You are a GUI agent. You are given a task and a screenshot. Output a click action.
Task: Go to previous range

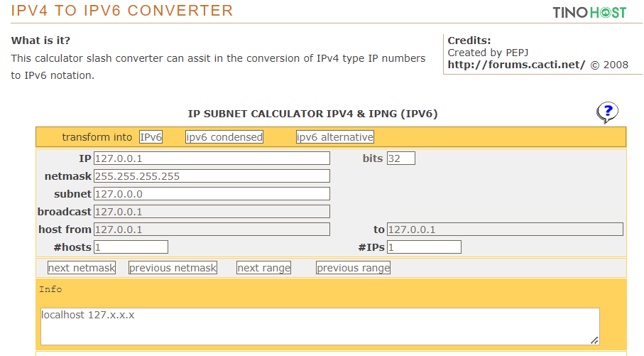353,268
